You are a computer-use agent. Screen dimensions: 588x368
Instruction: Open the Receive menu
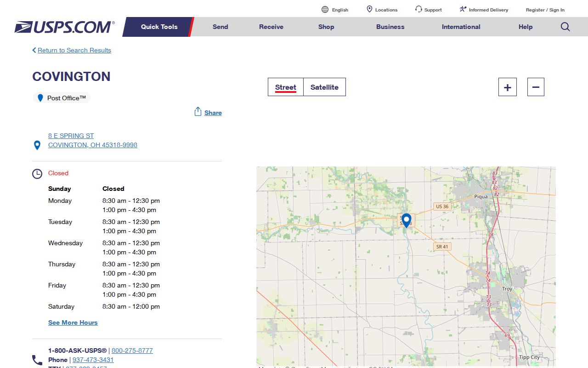(x=271, y=27)
